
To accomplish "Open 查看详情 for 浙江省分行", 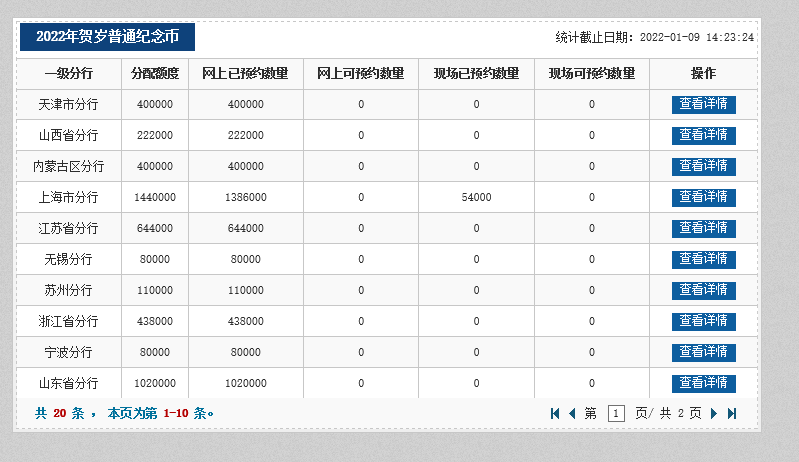I will tap(703, 321).
